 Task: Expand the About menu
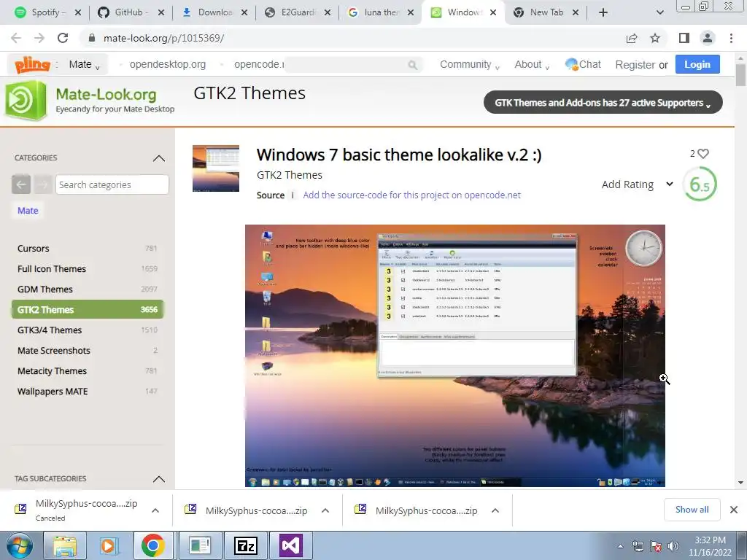point(532,64)
